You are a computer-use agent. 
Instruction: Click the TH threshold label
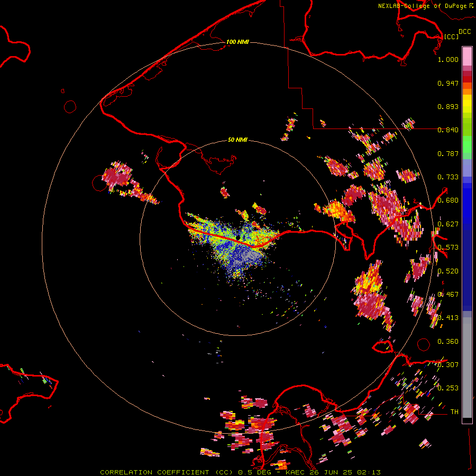click(x=454, y=412)
